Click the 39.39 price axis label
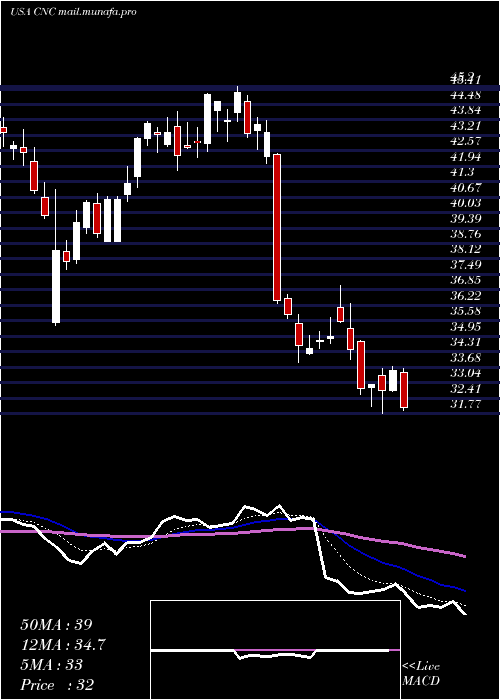 tap(466, 218)
